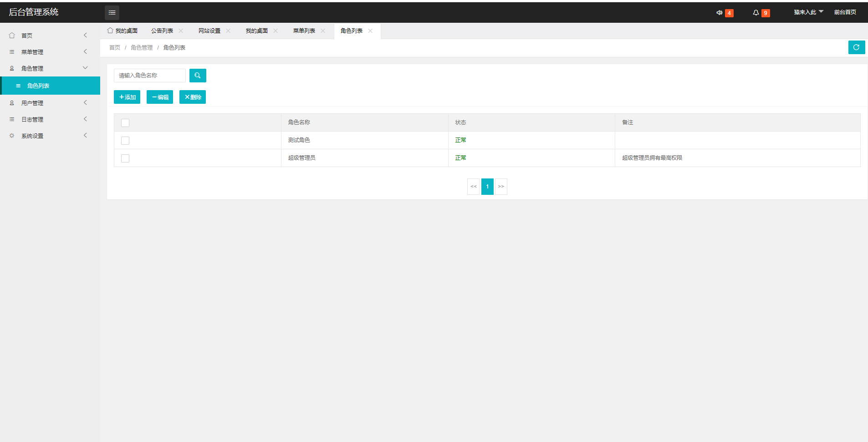
Task: Click the 后台管理系统 title logo
Action: (34, 12)
